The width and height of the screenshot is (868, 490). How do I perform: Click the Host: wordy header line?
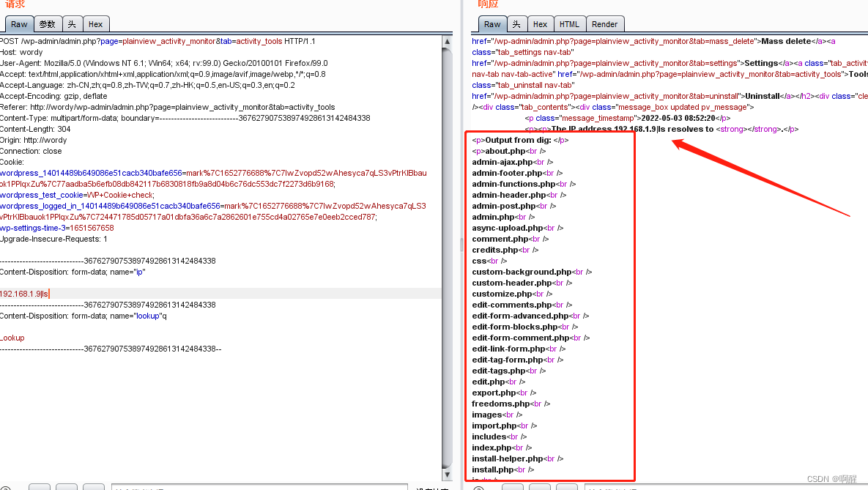[21, 52]
